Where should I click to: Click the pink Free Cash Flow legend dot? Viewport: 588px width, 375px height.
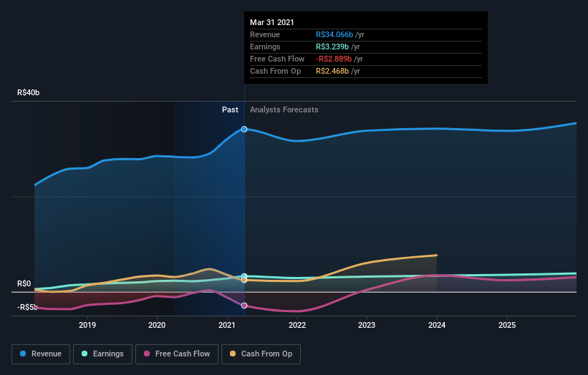[x=147, y=354]
